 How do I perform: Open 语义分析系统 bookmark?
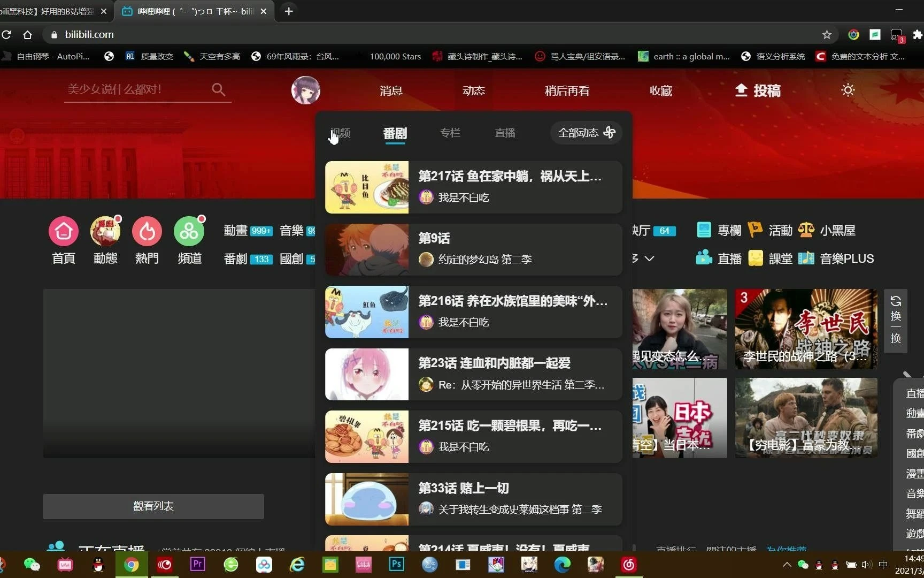click(x=773, y=56)
